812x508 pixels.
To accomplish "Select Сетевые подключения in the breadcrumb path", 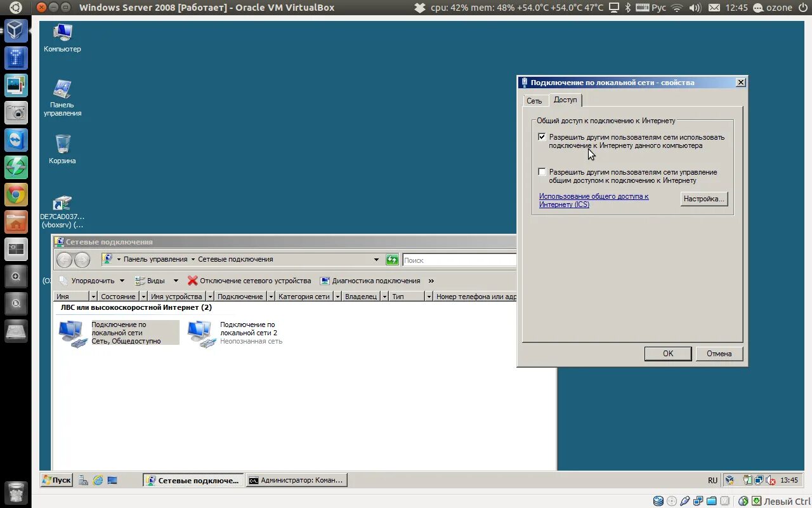I will (x=235, y=259).
